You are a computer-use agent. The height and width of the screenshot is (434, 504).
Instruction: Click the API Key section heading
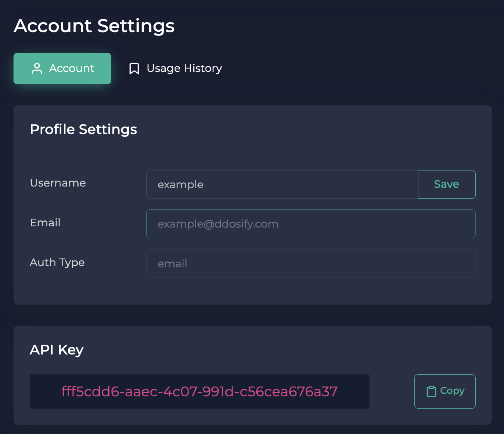click(x=57, y=350)
